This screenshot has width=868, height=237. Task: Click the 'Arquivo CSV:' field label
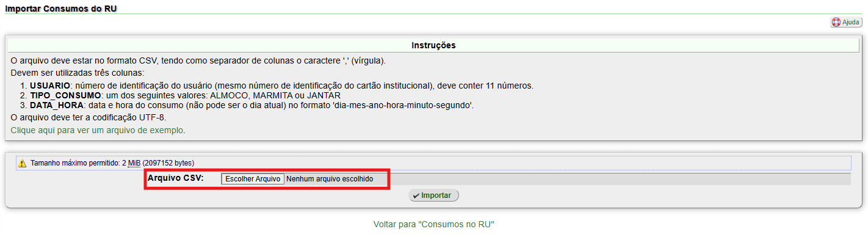[x=176, y=178]
